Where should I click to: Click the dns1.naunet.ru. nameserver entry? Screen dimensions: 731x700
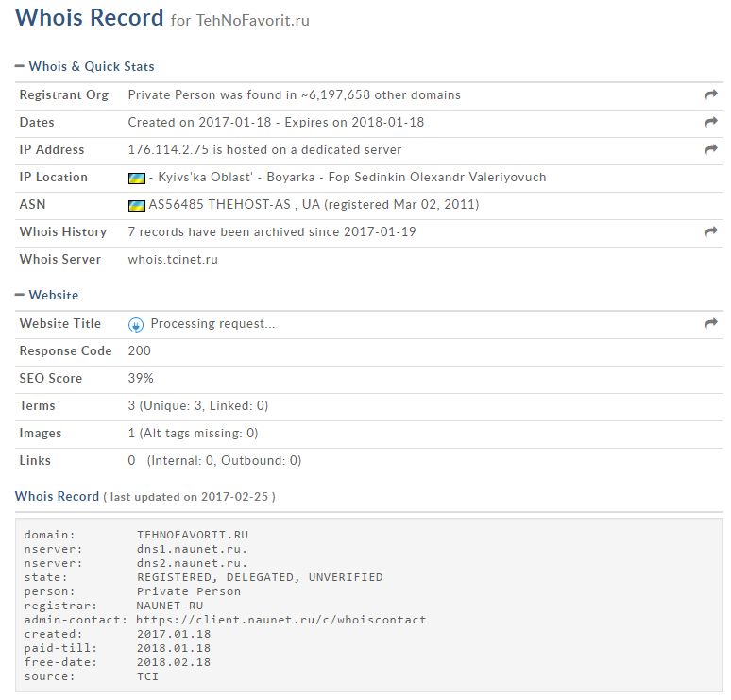[192, 549]
